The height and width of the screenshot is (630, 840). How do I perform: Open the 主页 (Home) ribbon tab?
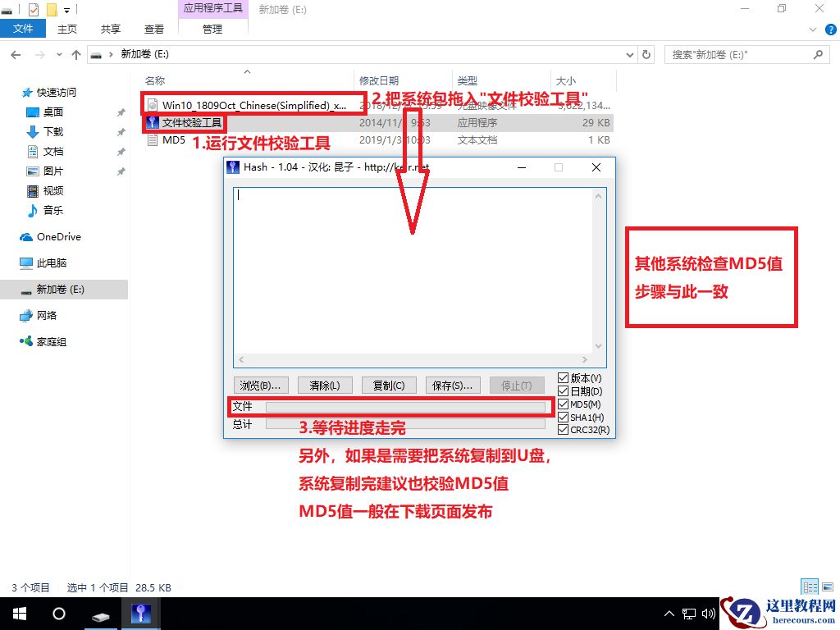66,28
